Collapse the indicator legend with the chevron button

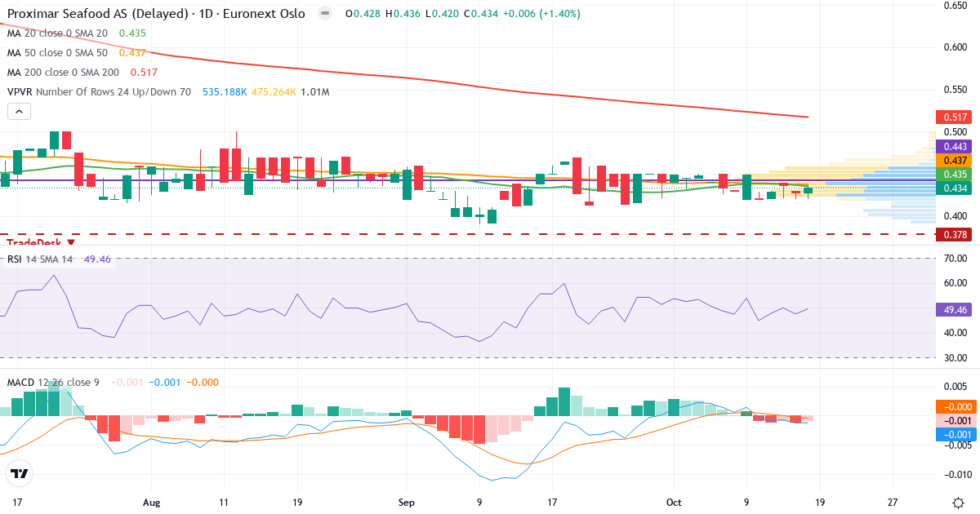coord(20,112)
